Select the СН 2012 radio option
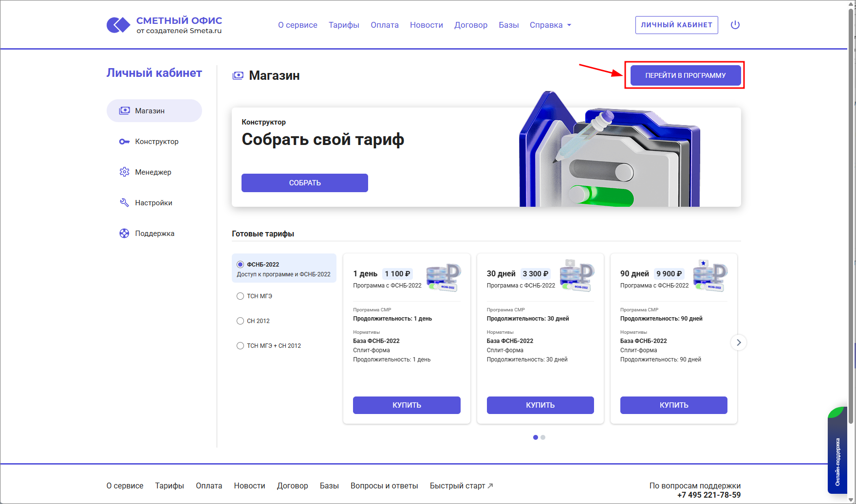 (x=240, y=321)
